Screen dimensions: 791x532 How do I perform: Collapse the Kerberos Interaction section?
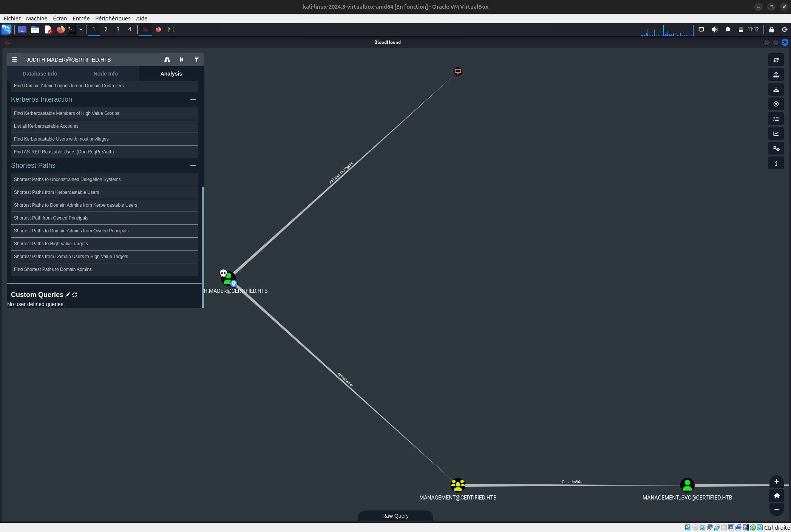(x=193, y=99)
